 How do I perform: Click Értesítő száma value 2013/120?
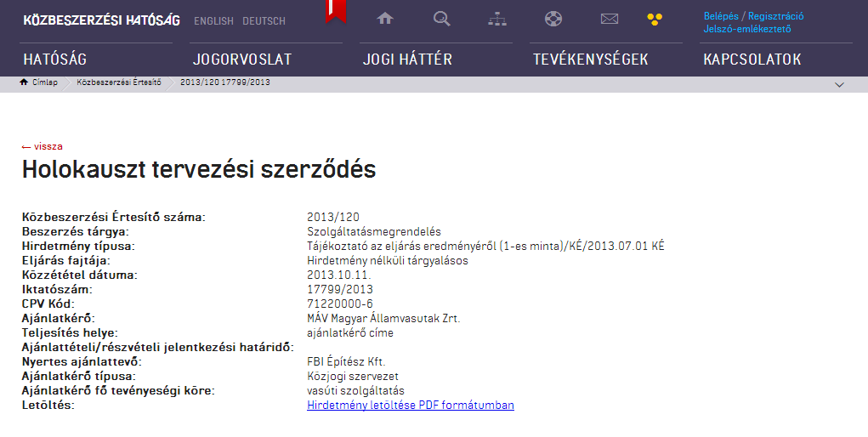[332, 217]
